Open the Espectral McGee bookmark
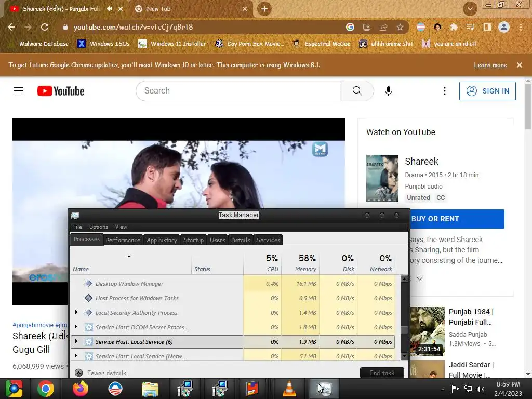This screenshot has height=399, width=532. click(321, 44)
